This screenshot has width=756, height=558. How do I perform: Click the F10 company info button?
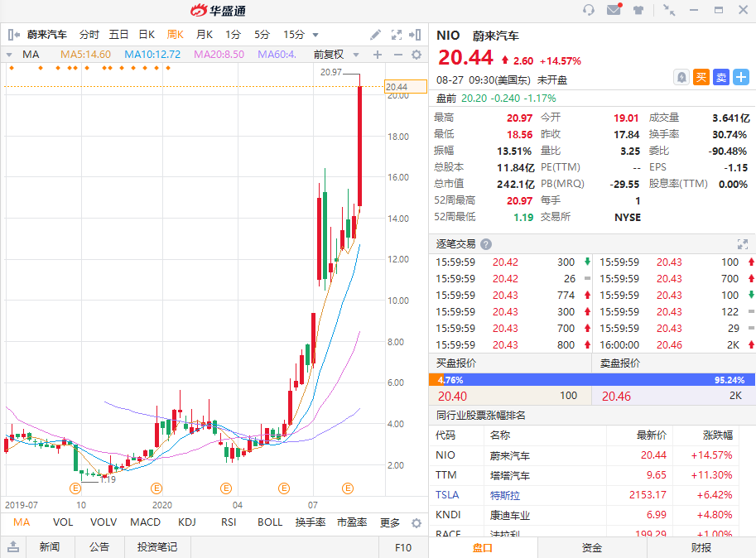pyautogui.click(x=403, y=547)
